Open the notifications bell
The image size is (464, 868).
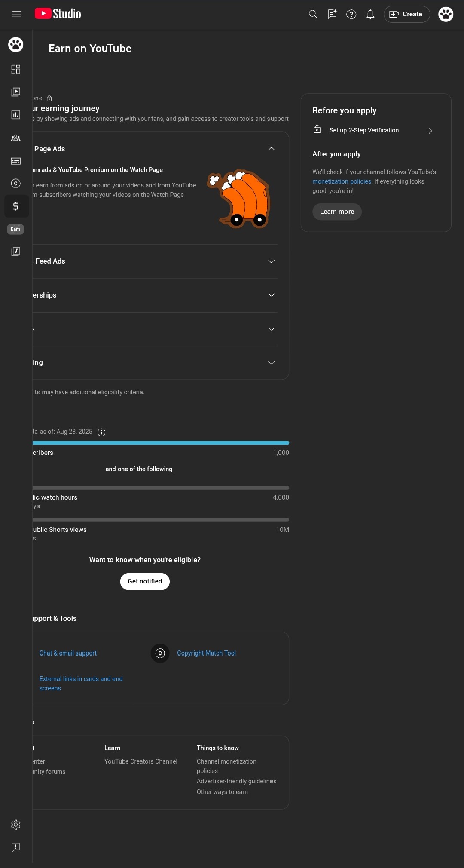point(370,14)
